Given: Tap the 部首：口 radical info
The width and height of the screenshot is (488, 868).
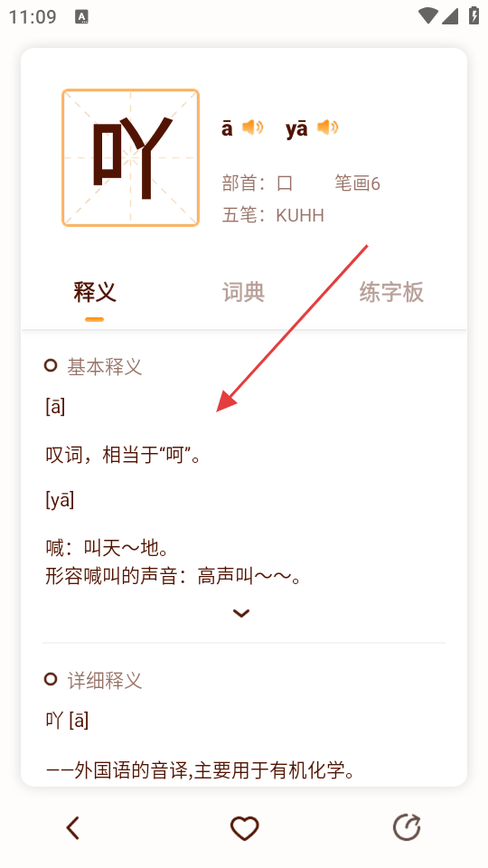Looking at the screenshot, I should click(258, 184).
